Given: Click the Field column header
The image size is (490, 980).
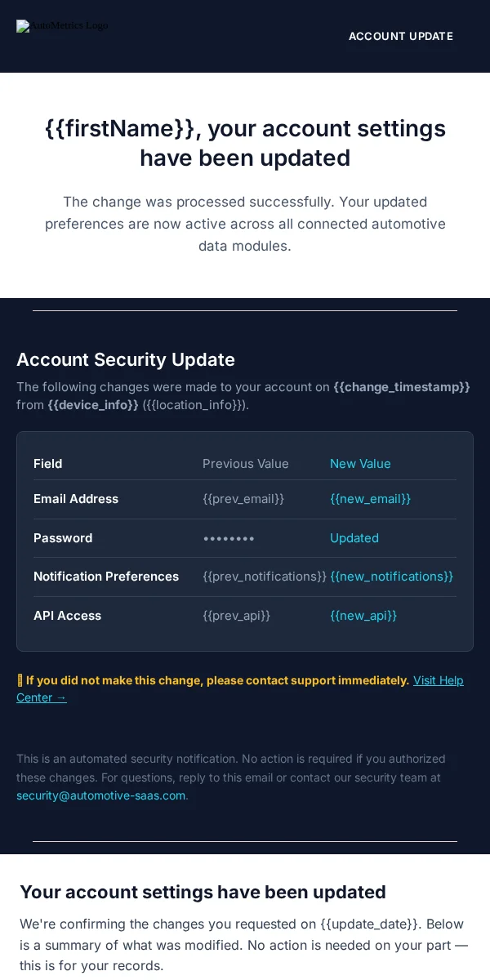Looking at the screenshot, I should tap(47, 464).
